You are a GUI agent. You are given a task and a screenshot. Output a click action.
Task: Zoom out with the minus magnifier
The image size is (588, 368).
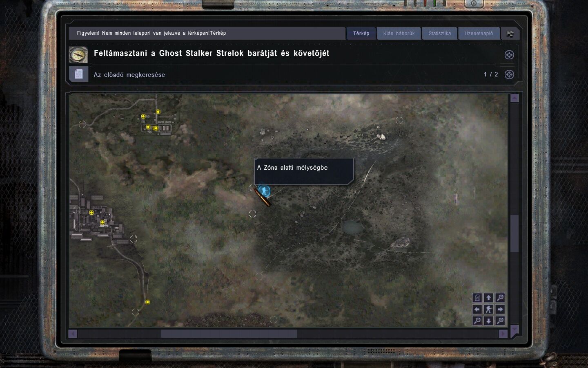pyautogui.click(x=477, y=321)
